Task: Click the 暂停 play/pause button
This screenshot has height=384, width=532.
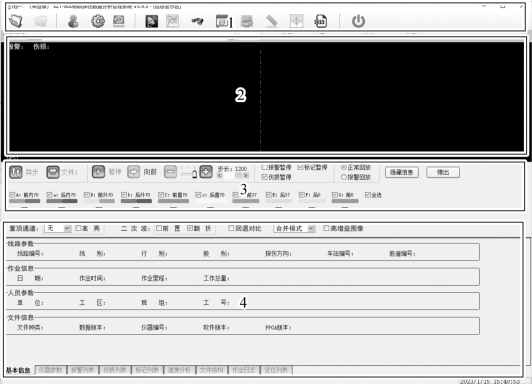Action: coord(98,172)
